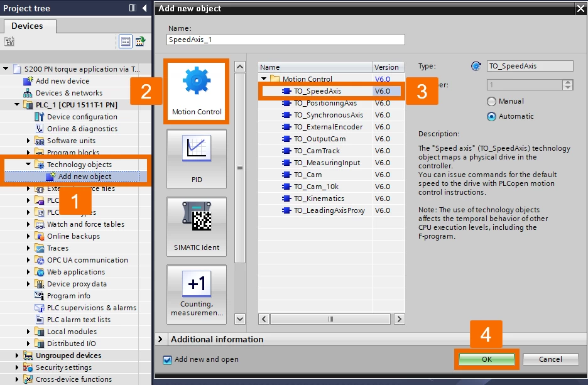Click the TO_SpeedAxis type icon beside the Type field
Image resolution: width=588 pixels, height=385 pixels.
[x=476, y=67]
